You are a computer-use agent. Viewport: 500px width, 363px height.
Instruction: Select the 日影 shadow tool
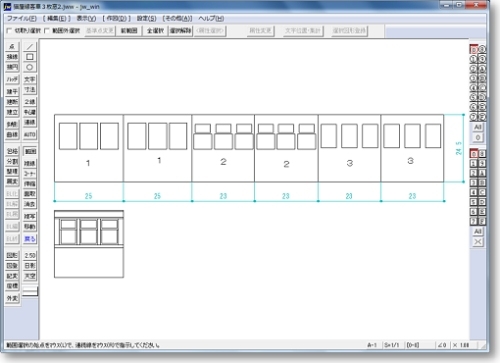click(30, 266)
